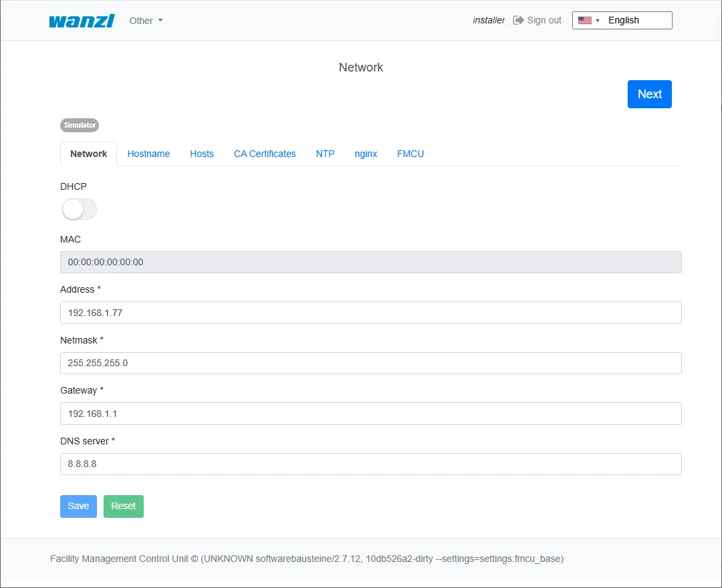Screen dimensions: 722x588
Task: Click the Wanzl logo
Action: coord(82,21)
